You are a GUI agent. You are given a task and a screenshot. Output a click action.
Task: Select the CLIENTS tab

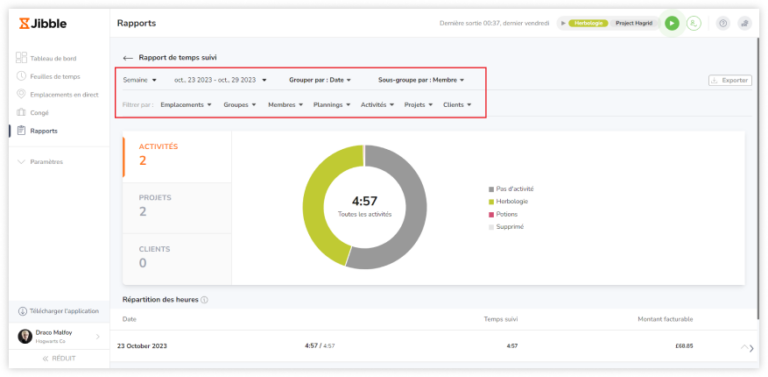(x=177, y=259)
